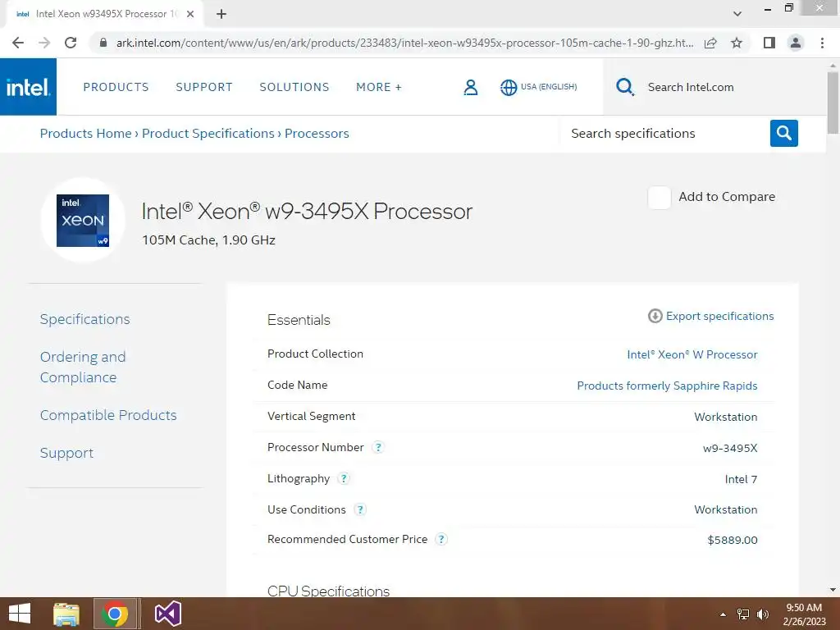Select USA (ENGLISH) region selector
The width and height of the screenshot is (840, 630).
coord(549,87)
